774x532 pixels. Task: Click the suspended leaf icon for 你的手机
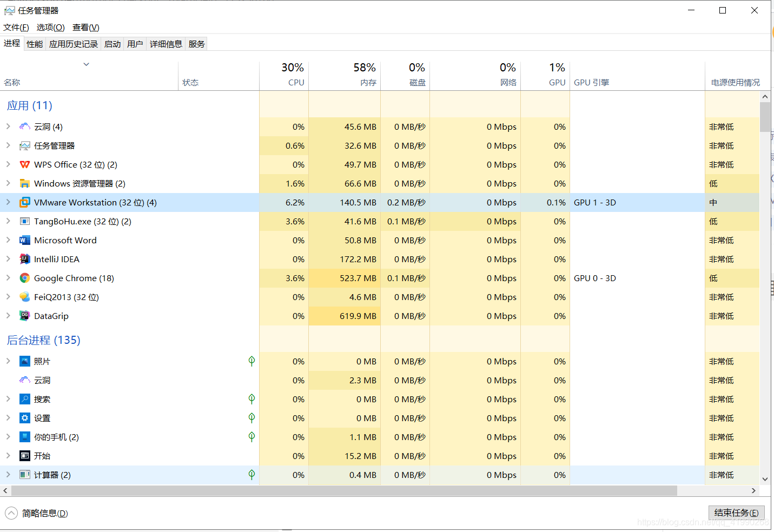point(252,436)
